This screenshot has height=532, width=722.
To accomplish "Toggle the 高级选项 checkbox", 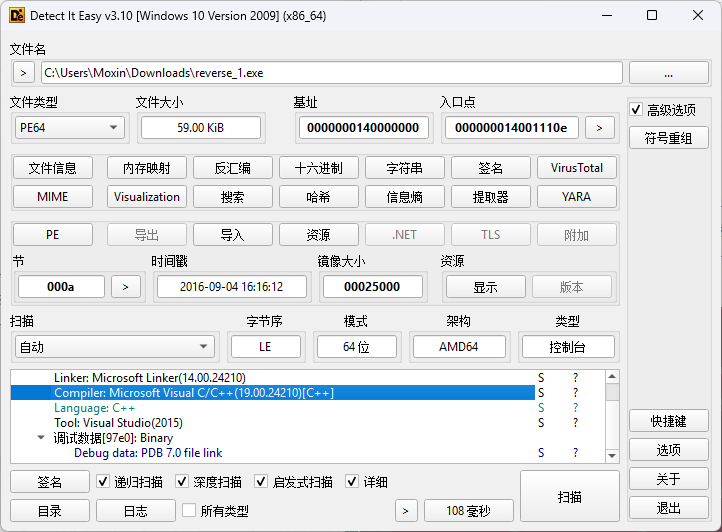I will tap(636, 110).
